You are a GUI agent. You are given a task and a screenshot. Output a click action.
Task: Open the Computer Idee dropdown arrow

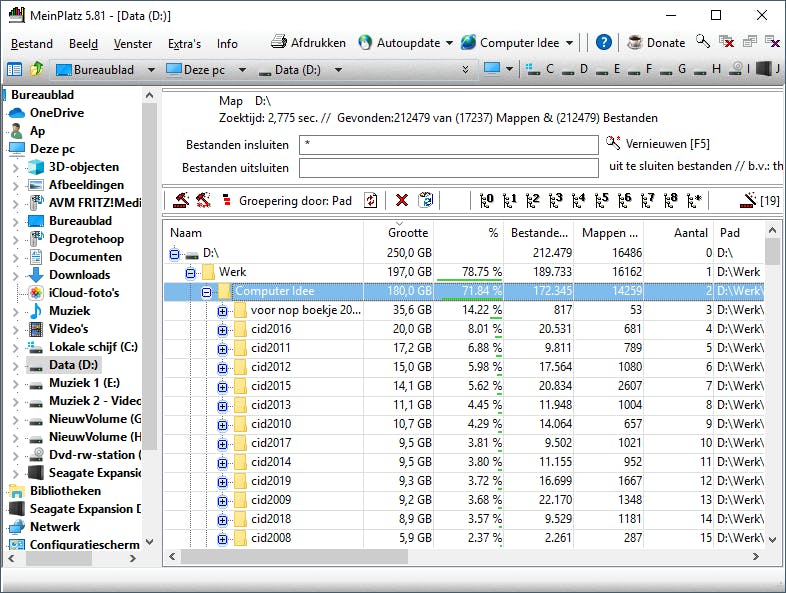click(x=569, y=43)
